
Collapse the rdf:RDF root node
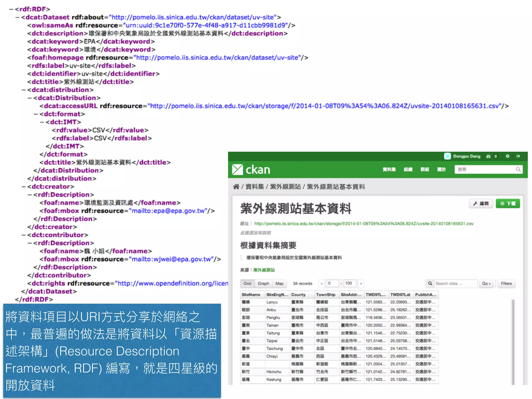click(11, 9)
